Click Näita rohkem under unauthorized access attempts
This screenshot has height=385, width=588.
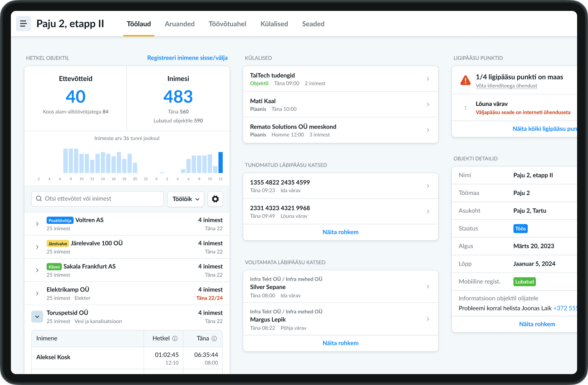[x=341, y=343]
